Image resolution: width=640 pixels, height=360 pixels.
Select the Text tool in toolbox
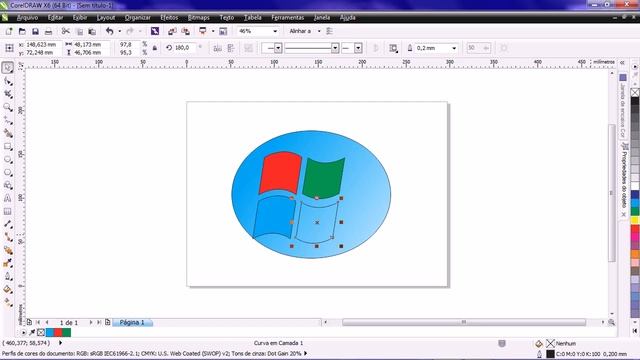pyautogui.click(x=8, y=198)
